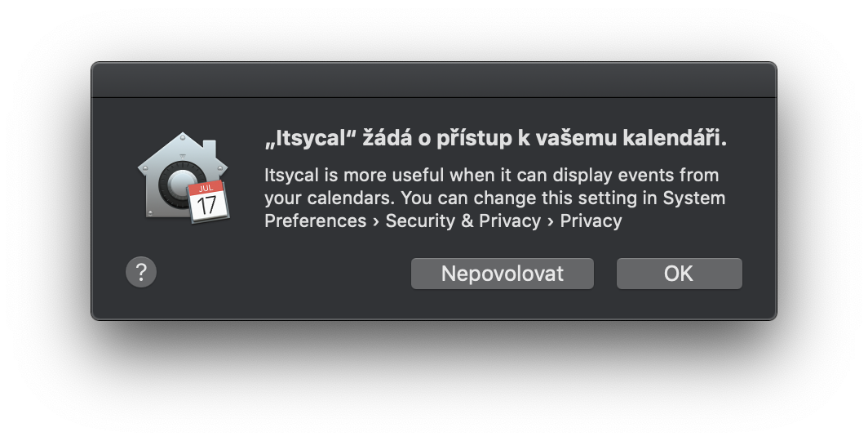Click the question mark help button
The width and height of the screenshot is (868, 441).
point(141,272)
